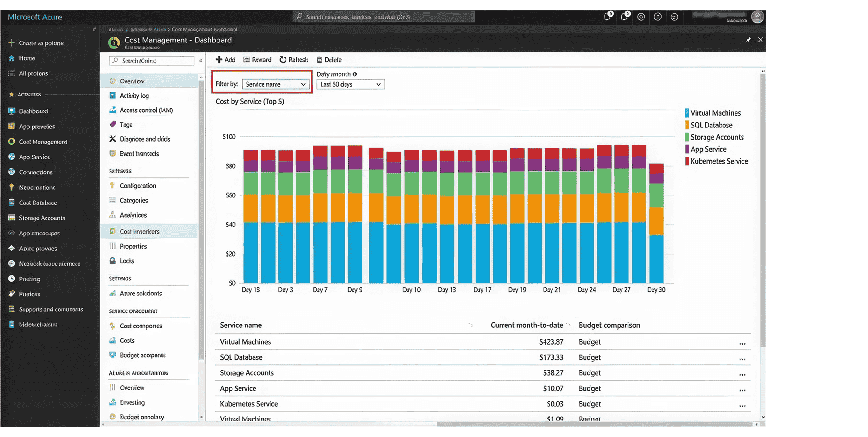Viewport: 868px width, 437px height.
Task: Open Diagnose and solve problems
Action: 145,138
